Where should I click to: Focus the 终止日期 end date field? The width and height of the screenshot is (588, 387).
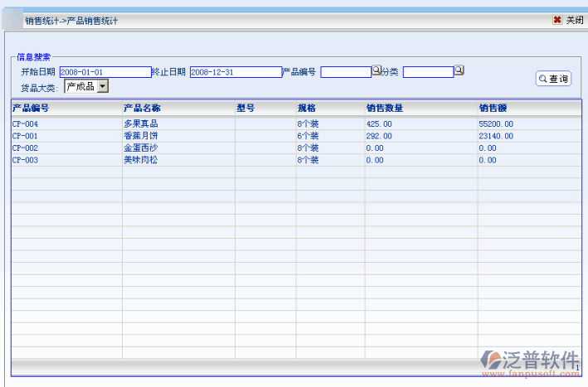[x=236, y=72]
